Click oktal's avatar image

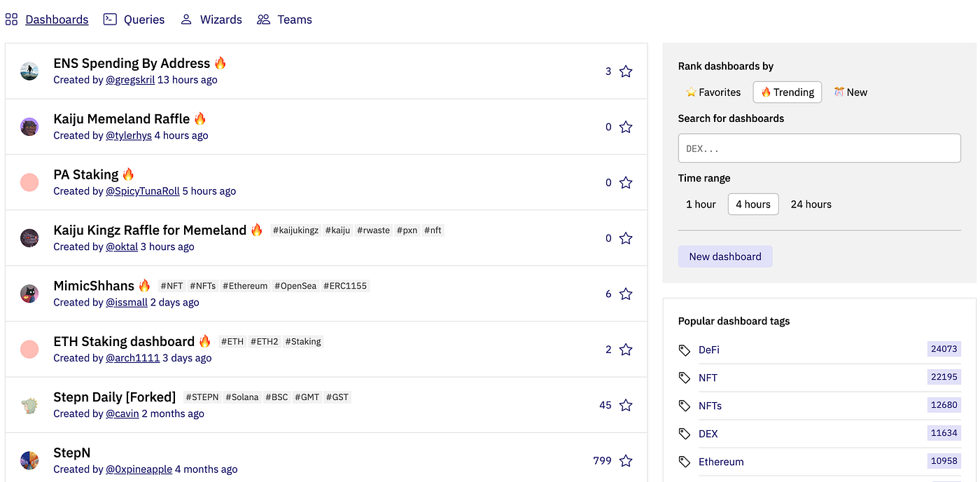click(29, 237)
